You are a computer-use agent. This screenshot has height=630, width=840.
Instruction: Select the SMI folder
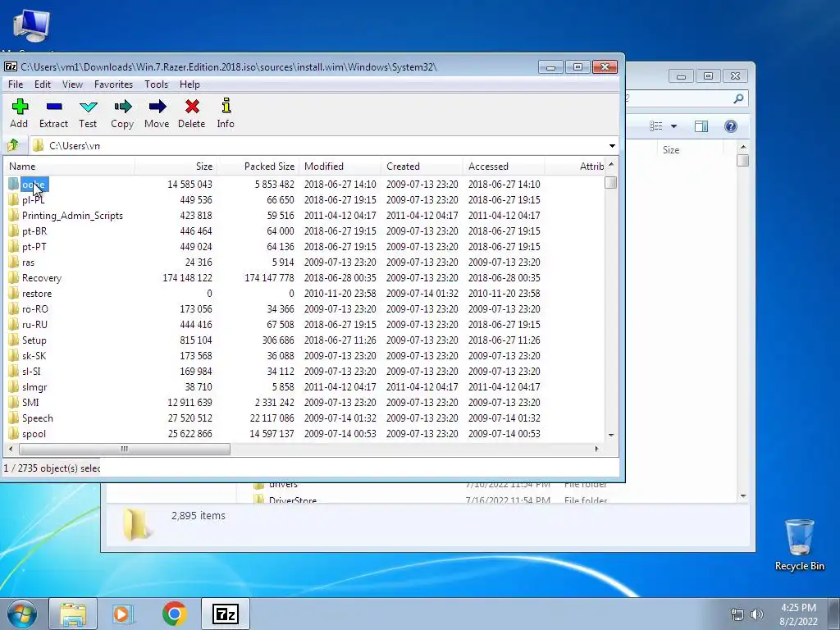point(30,402)
